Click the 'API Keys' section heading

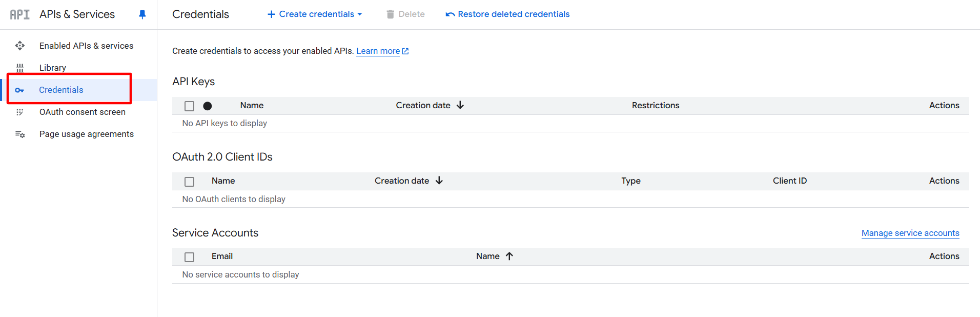[x=193, y=82]
